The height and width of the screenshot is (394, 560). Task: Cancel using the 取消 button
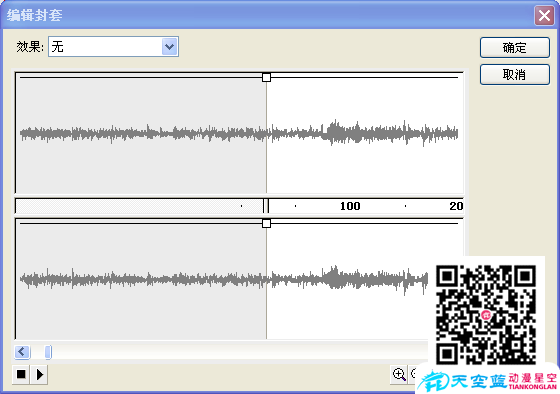[515, 74]
